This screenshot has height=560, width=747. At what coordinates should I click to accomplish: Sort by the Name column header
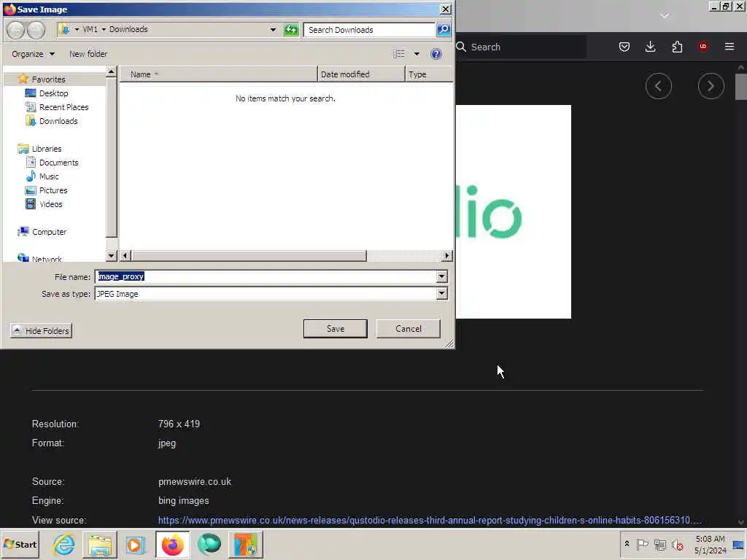click(x=218, y=74)
